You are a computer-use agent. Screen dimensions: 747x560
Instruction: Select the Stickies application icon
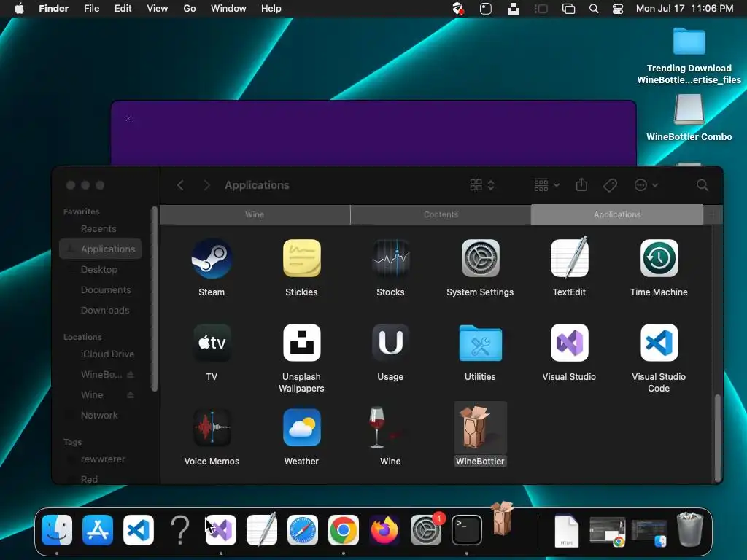[301, 259]
